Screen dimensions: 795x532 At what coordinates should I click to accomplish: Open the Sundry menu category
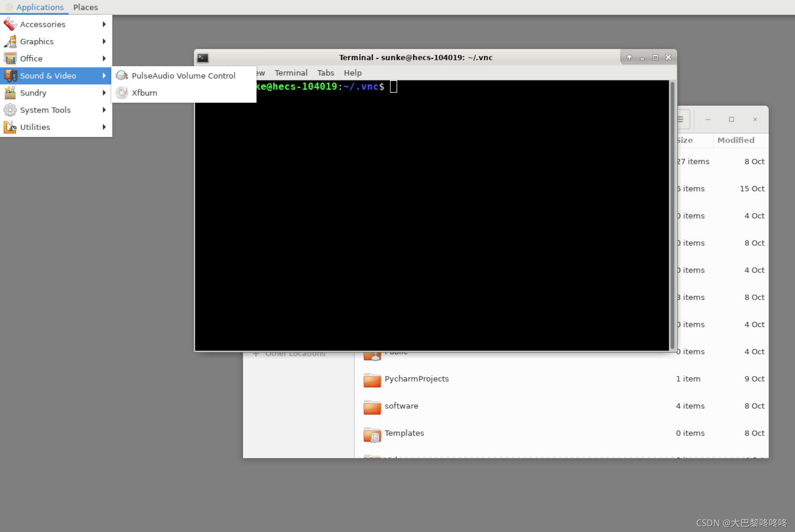coord(56,93)
